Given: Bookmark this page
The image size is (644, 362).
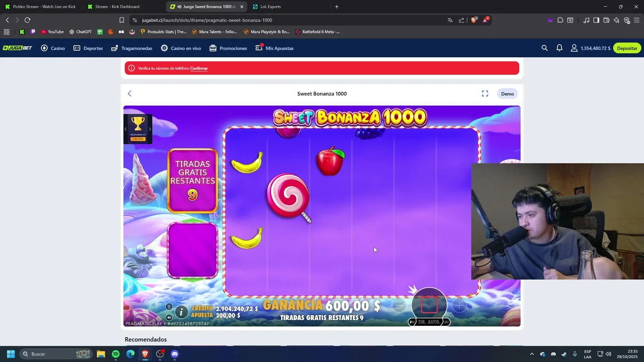Looking at the screenshot, I should pyautogui.click(x=121, y=20).
